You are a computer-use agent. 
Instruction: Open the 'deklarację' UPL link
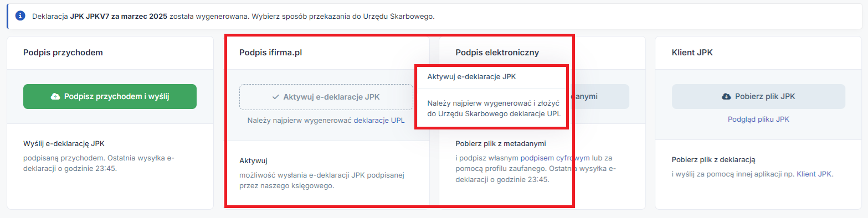tap(371, 120)
